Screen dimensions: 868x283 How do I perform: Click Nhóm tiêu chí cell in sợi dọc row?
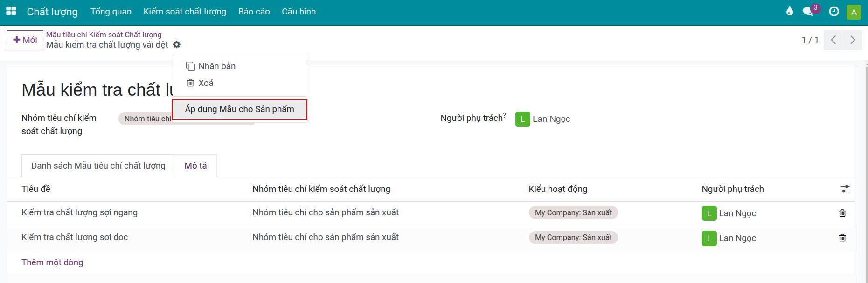(326, 237)
